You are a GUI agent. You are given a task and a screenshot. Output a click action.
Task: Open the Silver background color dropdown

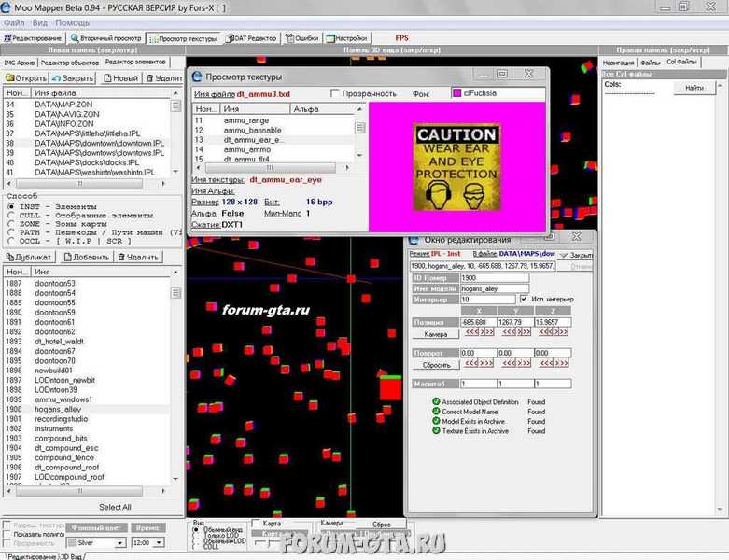120,543
